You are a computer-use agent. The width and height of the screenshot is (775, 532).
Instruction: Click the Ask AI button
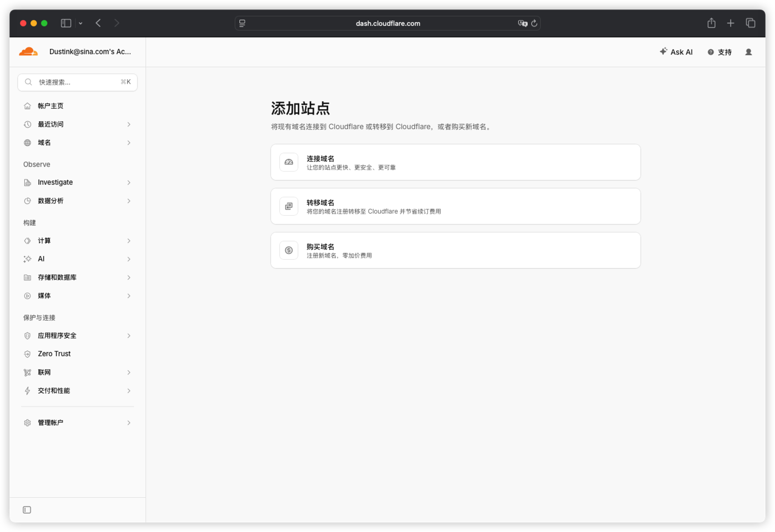(x=676, y=52)
